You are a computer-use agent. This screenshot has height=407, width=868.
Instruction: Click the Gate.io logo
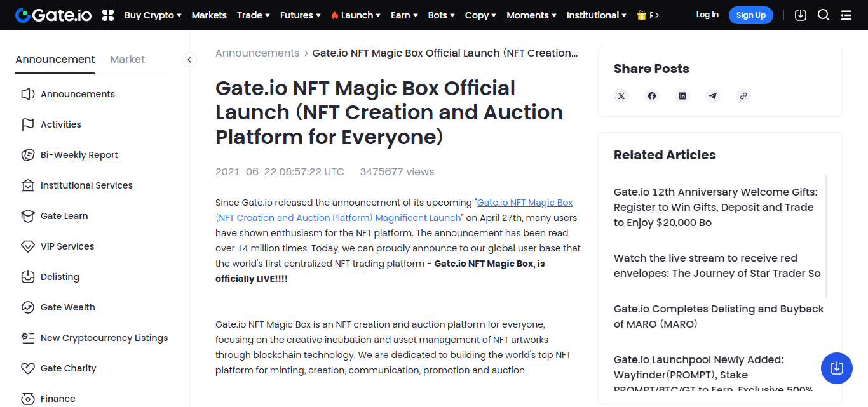(55, 15)
